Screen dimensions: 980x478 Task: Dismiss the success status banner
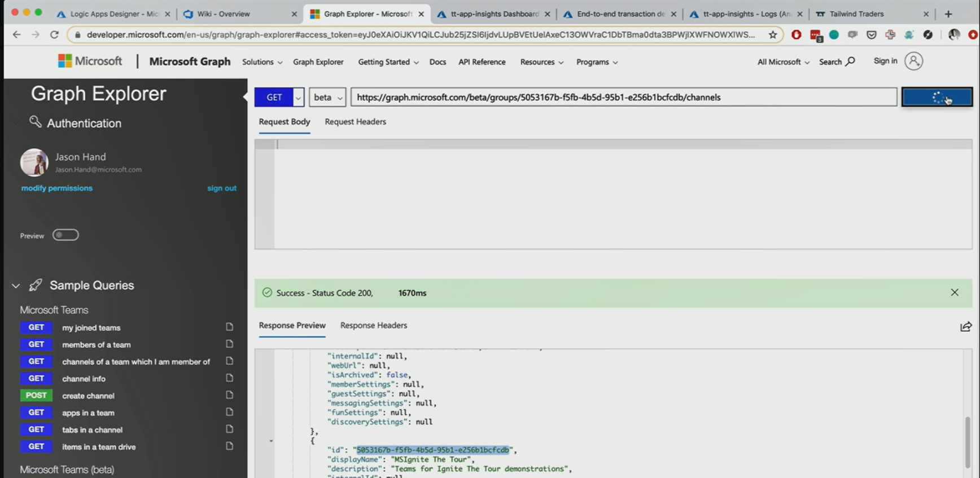pos(955,292)
